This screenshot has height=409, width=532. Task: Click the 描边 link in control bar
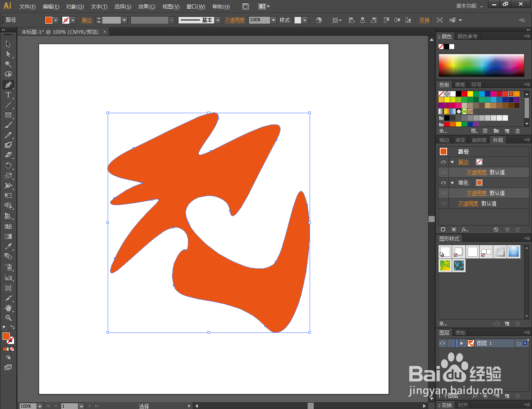pos(87,20)
